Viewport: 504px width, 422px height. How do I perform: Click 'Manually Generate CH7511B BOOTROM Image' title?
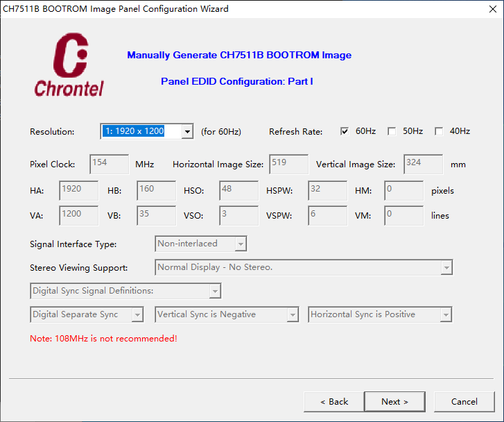point(239,55)
